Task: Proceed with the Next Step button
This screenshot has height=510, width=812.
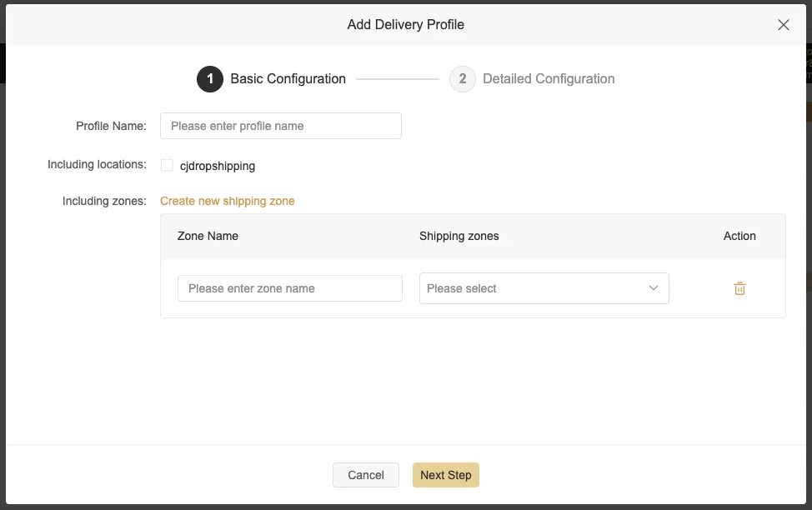Action: coord(445,475)
